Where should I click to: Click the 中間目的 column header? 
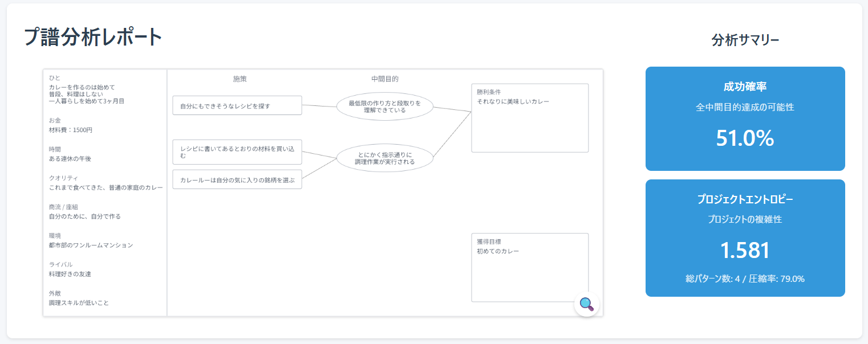tap(384, 79)
